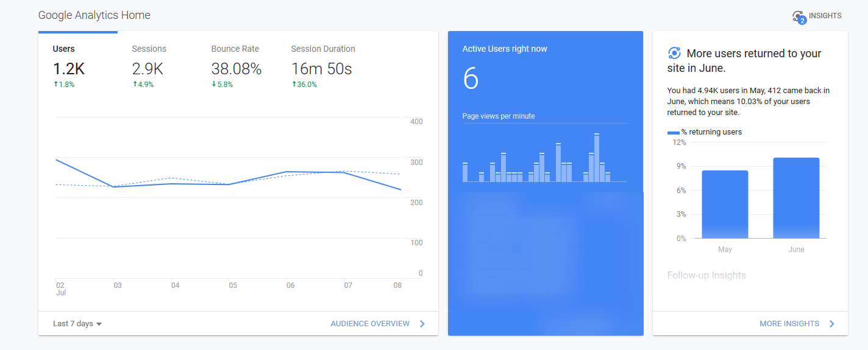Click the May bar in returning users chart
Image resolution: width=868 pixels, height=350 pixels.
click(725, 205)
